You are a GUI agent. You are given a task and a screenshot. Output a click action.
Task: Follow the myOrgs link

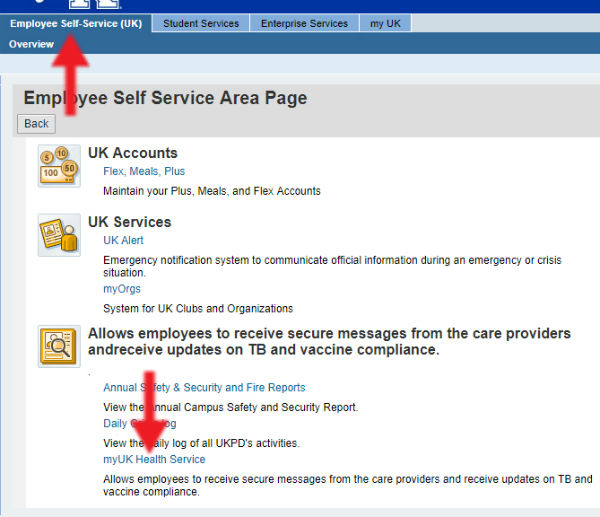pyautogui.click(x=122, y=288)
